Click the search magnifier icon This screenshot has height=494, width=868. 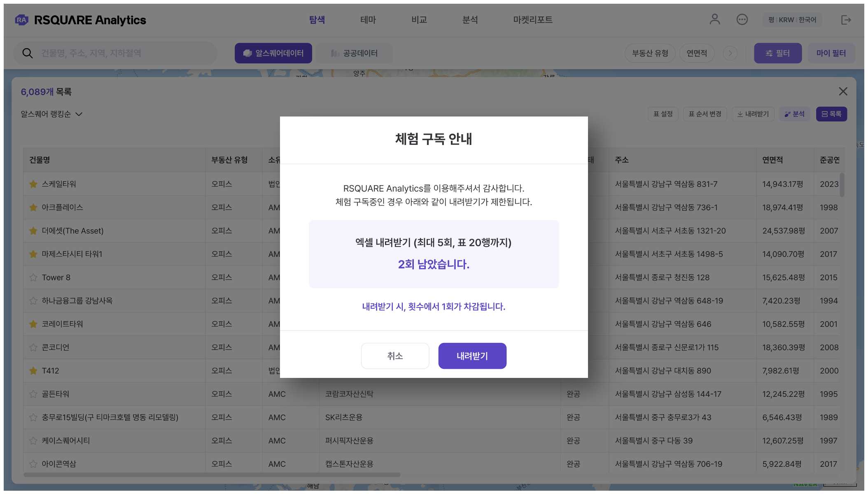coord(28,53)
